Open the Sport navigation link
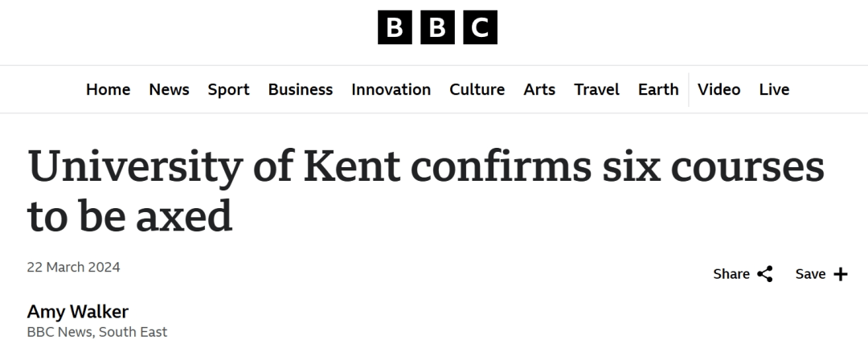The width and height of the screenshot is (868, 352). click(228, 89)
